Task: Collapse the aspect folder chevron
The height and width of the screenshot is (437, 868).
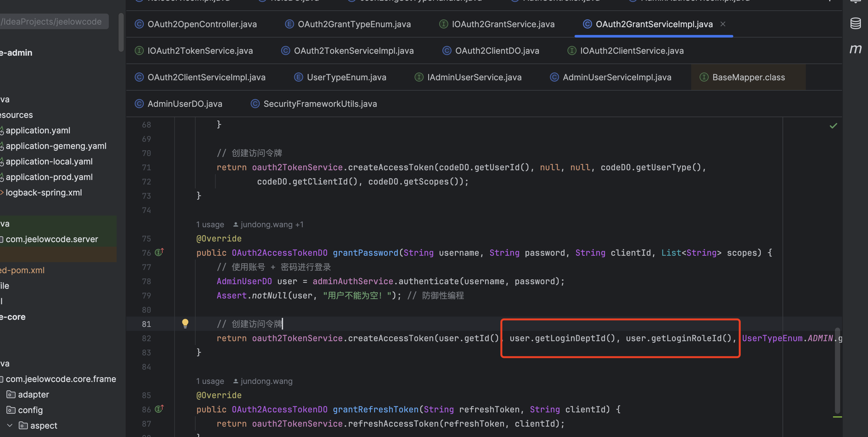Action: click(x=10, y=425)
